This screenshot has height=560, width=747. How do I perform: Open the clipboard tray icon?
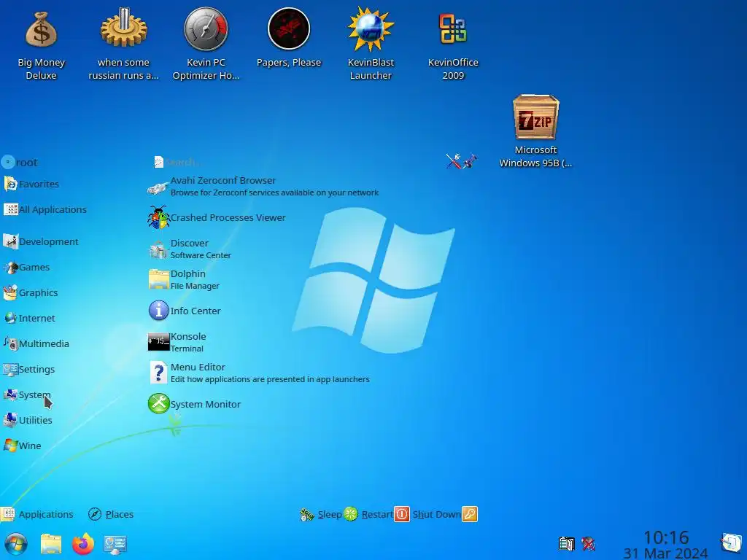coord(566,543)
